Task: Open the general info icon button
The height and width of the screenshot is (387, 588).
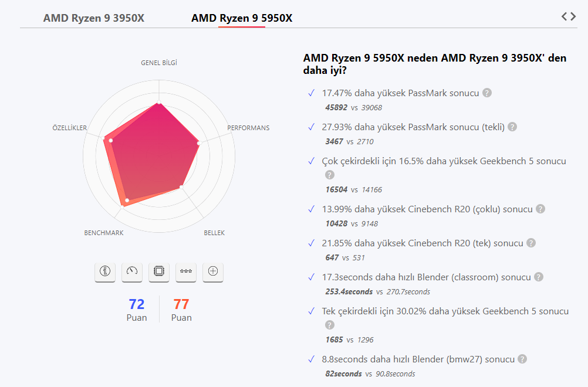Action: coord(105,271)
